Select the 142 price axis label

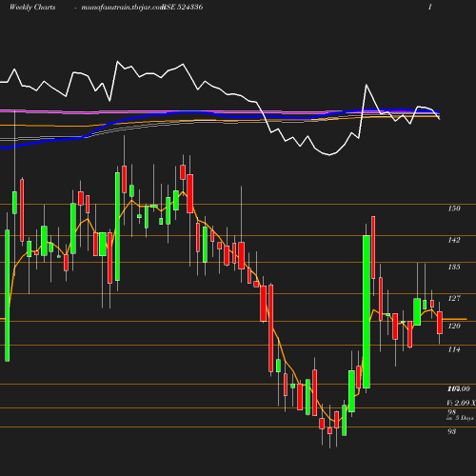(x=454, y=240)
